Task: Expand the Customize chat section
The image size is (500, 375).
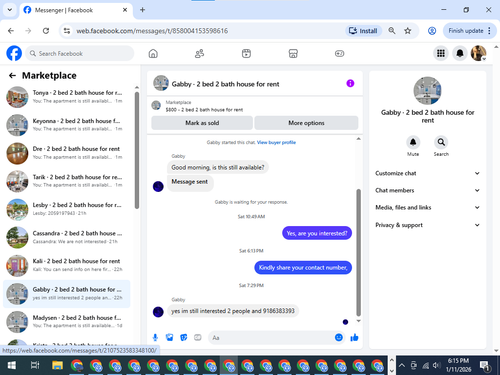Action: tap(428, 173)
